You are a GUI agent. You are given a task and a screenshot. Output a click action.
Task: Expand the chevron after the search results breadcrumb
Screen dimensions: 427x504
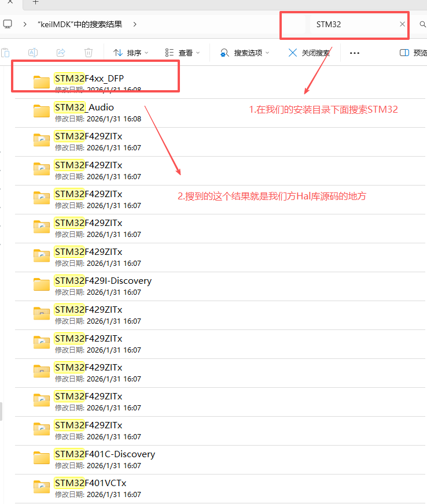click(x=135, y=24)
